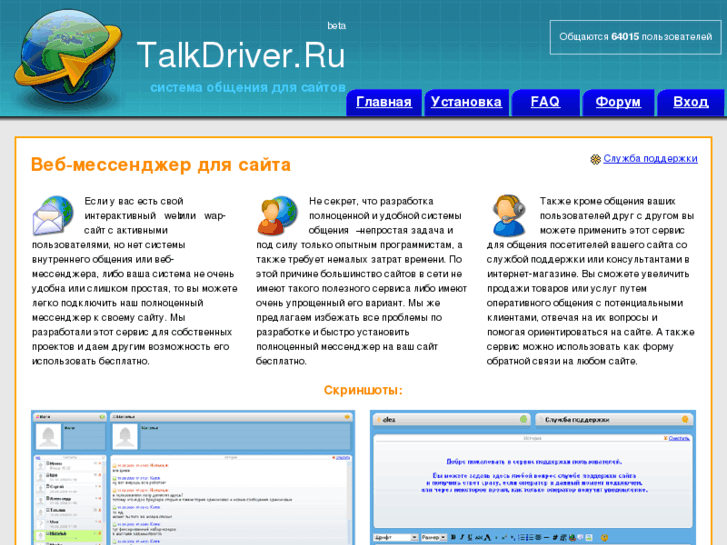Click the green status dot beside alex
This screenshot has height=545, width=727.
(523, 419)
